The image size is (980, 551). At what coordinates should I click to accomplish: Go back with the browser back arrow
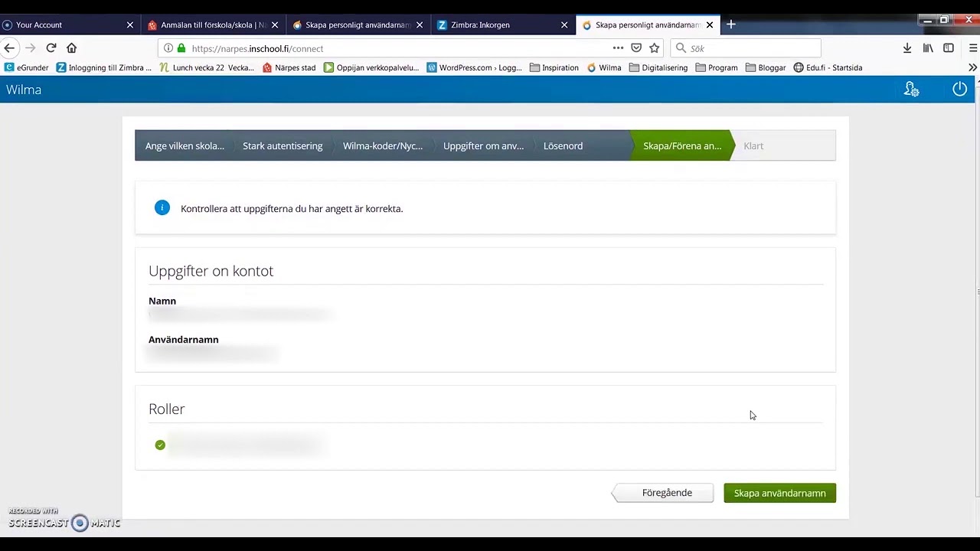point(9,48)
